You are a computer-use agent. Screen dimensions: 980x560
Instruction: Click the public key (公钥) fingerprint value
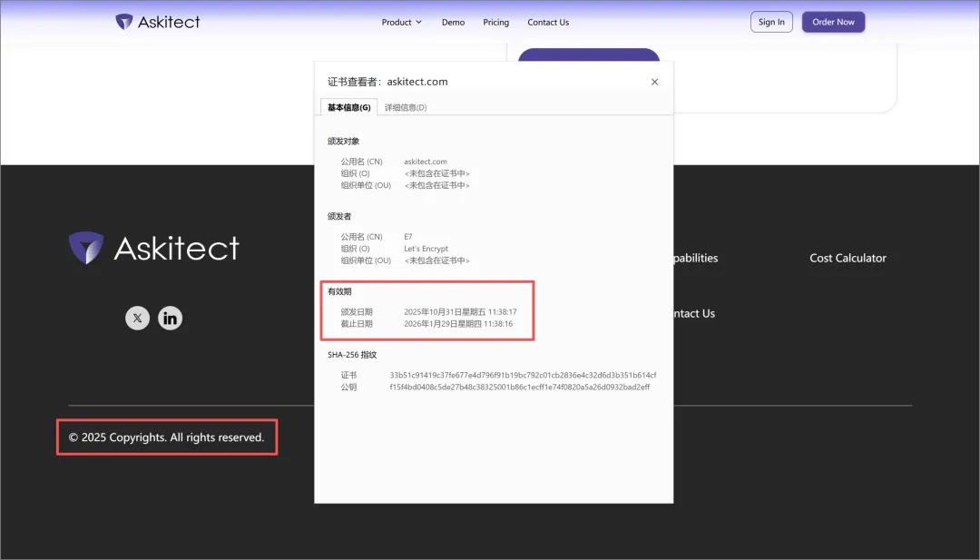pyautogui.click(x=519, y=387)
